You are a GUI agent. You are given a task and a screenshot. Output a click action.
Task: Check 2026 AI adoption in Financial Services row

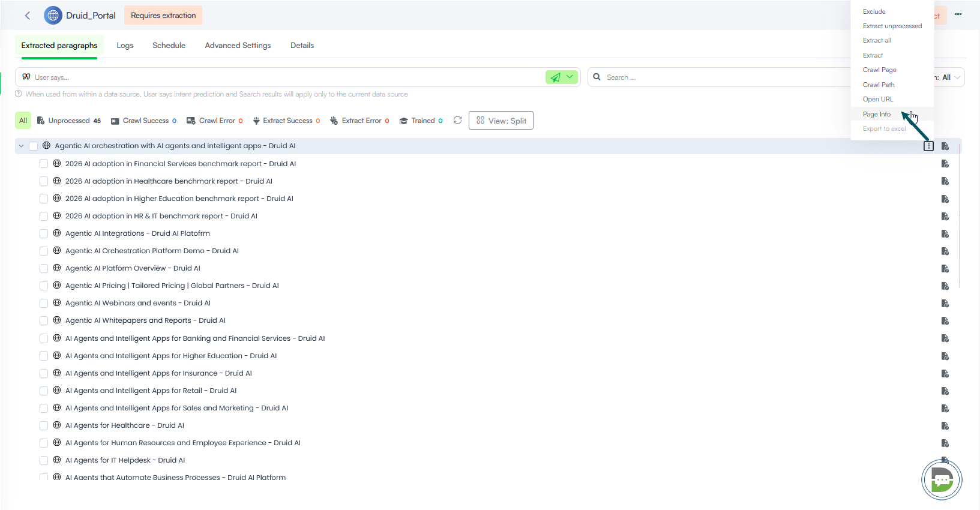coord(44,164)
